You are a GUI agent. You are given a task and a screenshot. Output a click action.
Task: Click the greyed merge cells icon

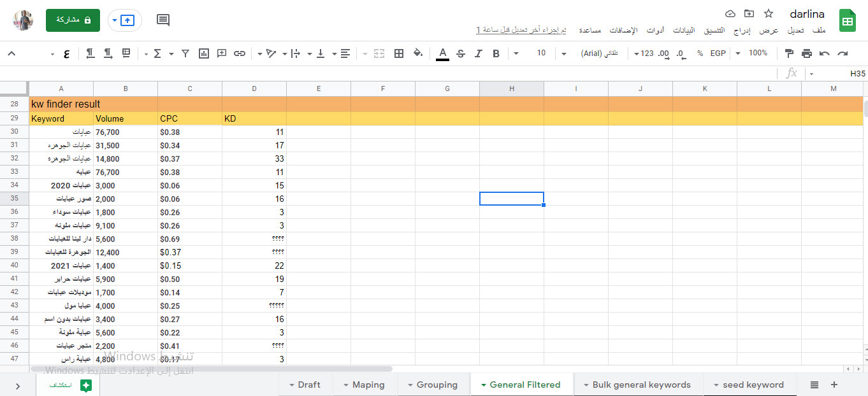point(379,53)
